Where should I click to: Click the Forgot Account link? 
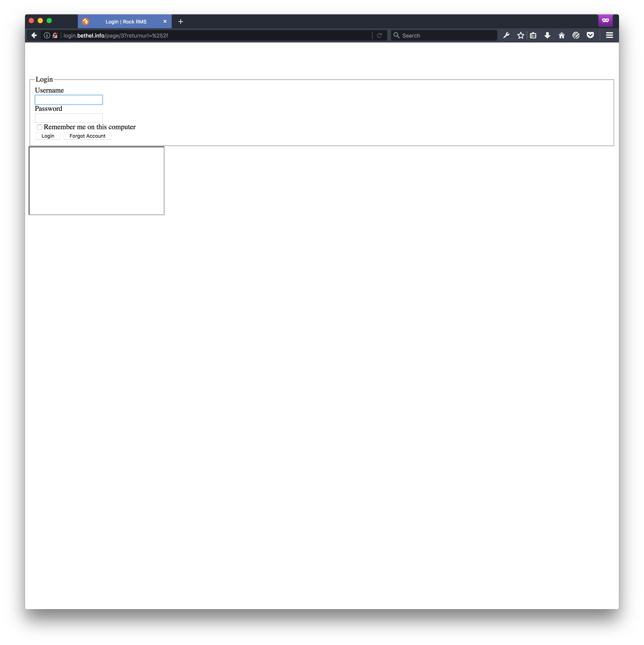point(87,136)
